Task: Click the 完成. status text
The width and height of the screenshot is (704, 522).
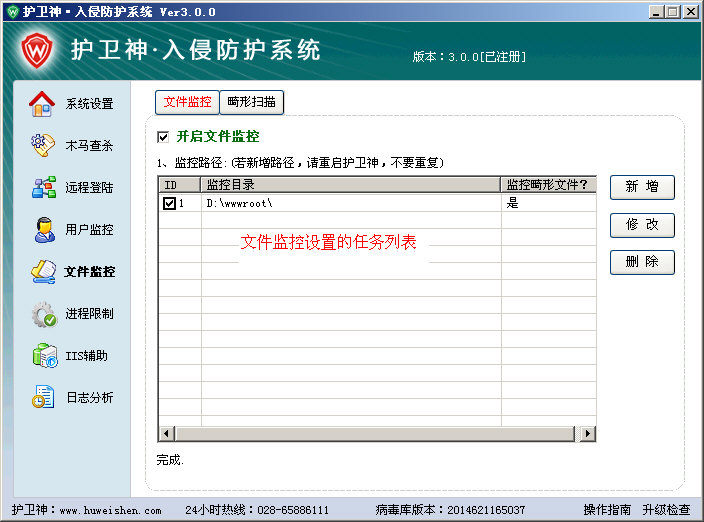Action: (170, 460)
